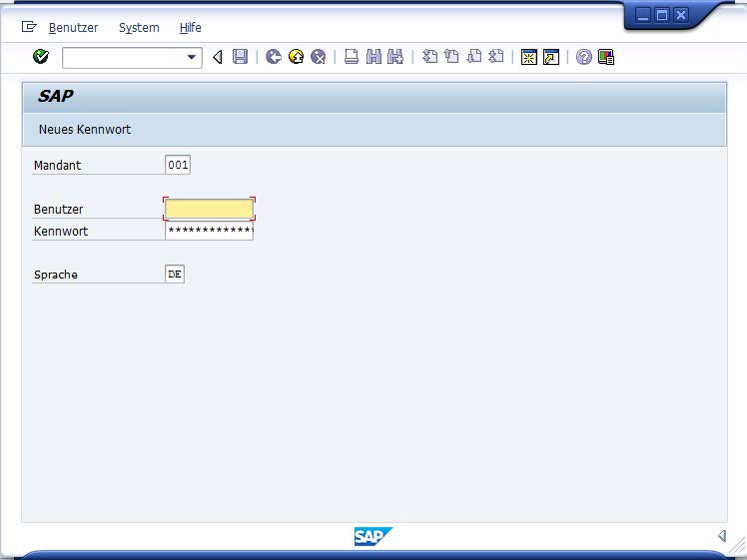Click the yellow Exit icon
Viewport: 747px width, 560px height.
point(296,57)
